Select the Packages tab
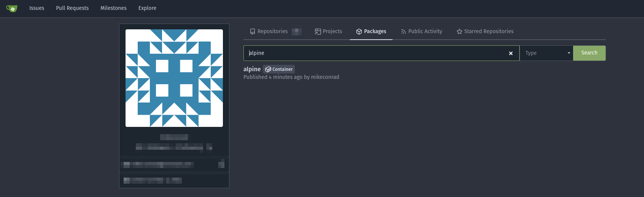This screenshot has width=644, height=197. click(x=371, y=32)
